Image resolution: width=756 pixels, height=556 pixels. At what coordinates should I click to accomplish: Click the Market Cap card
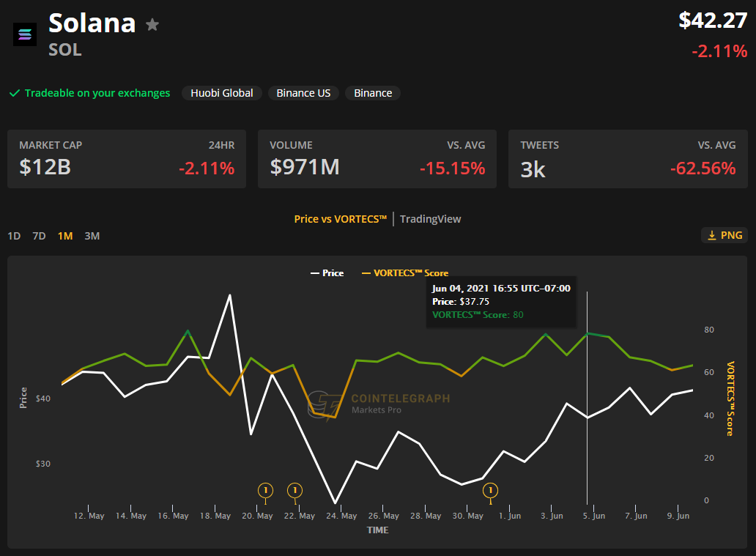[127, 159]
